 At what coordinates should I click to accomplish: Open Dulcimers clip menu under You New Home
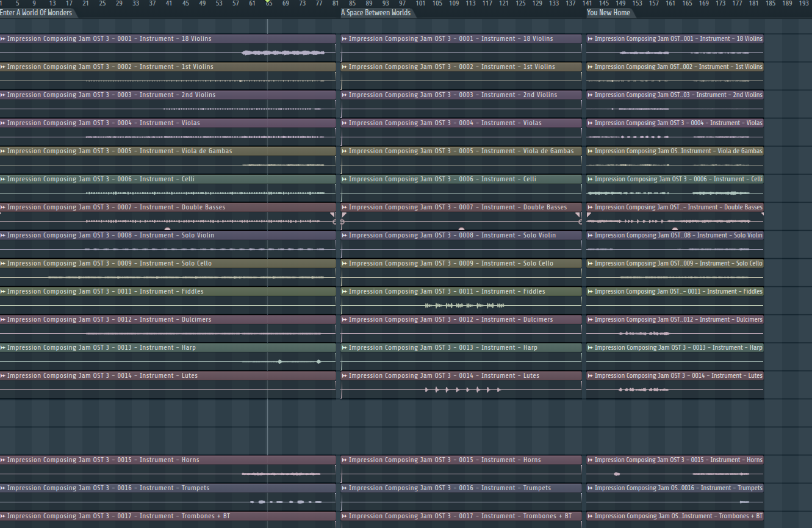click(x=591, y=320)
